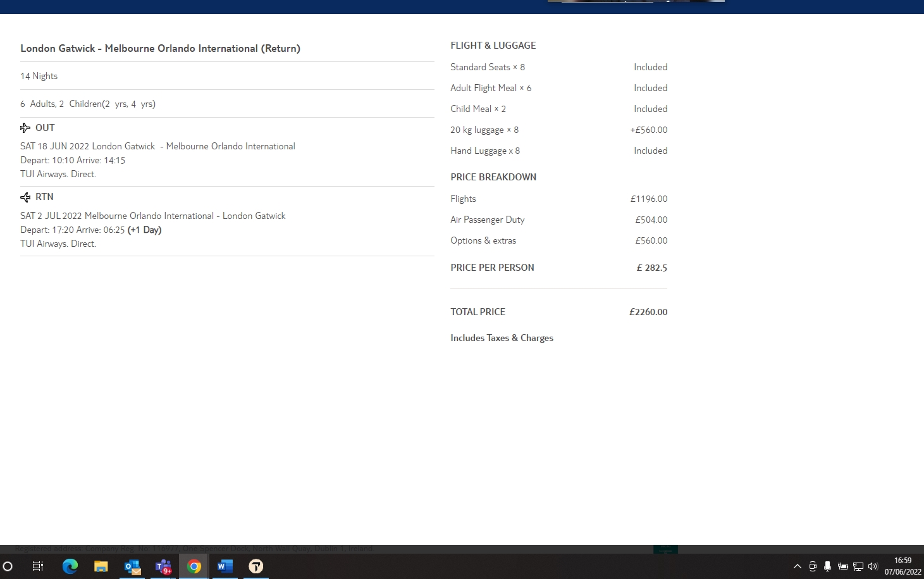Screen dimensions: 924x579
Task: Select return date 'SAT 2 JUL 2022' line
Action: point(153,216)
